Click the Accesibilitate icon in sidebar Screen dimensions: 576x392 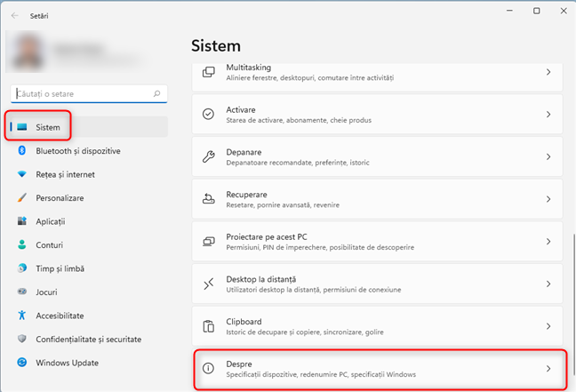pos(22,316)
